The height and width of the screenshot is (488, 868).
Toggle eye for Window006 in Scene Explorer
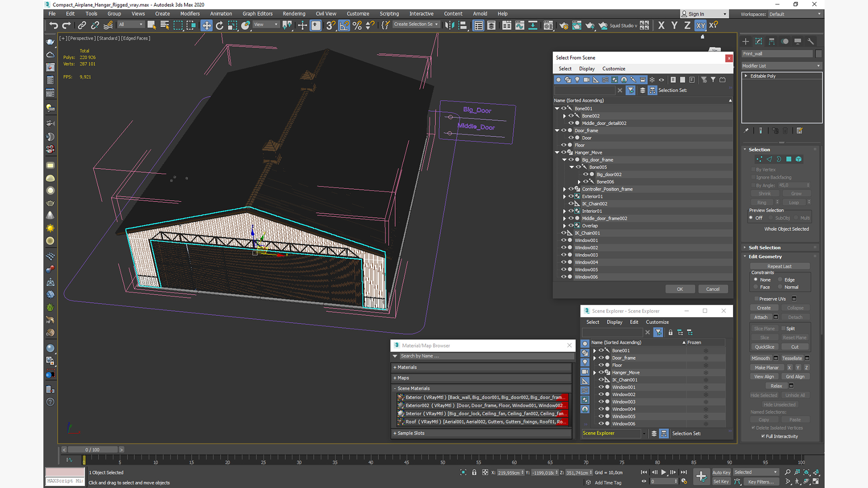tap(601, 424)
